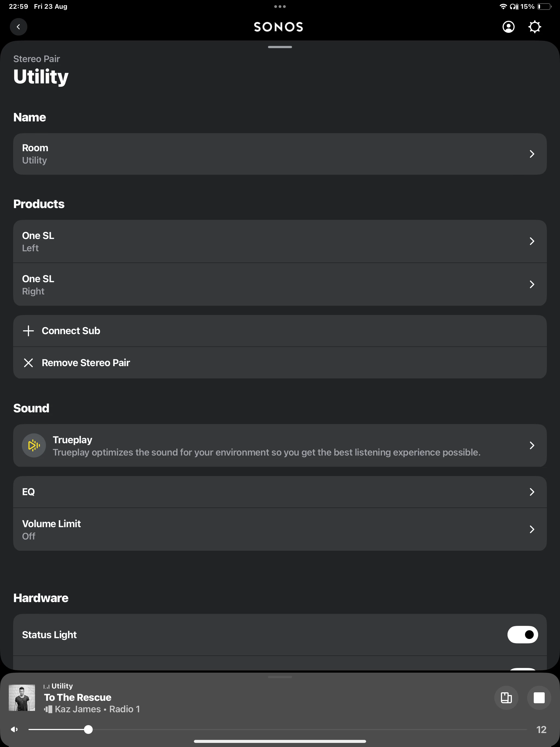Open the settings gear icon

[x=534, y=27]
